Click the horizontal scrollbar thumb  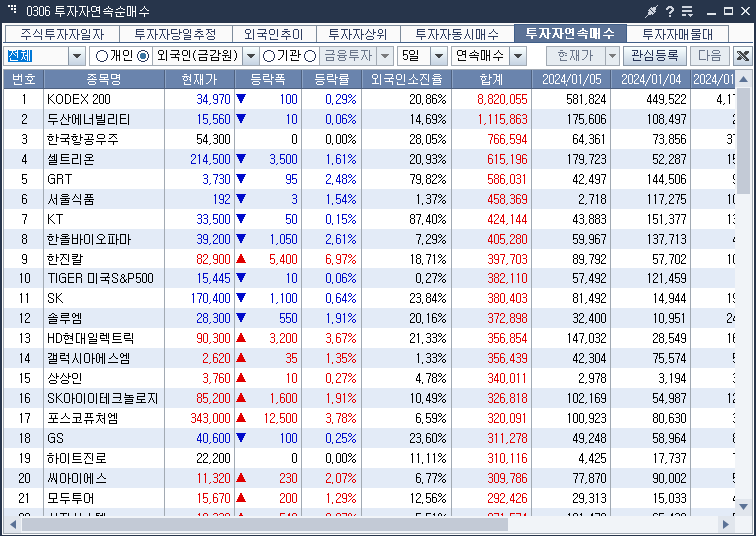click(x=264, y=524)
